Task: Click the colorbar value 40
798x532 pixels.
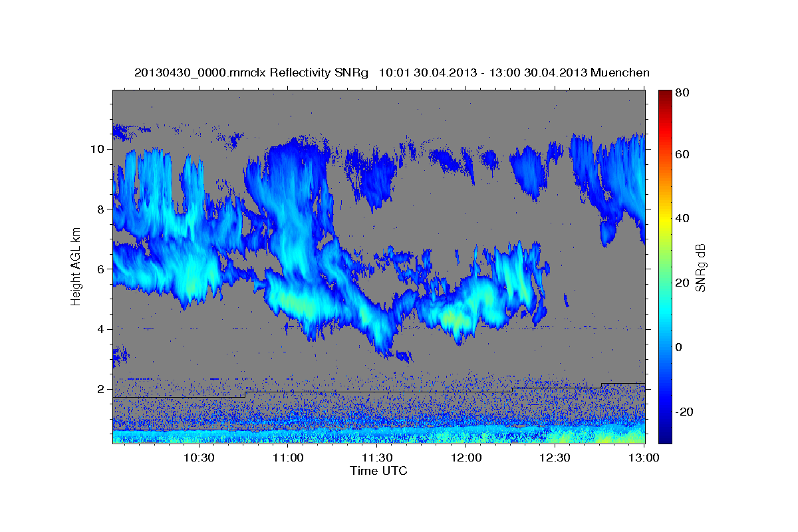Action: (682, 218)
